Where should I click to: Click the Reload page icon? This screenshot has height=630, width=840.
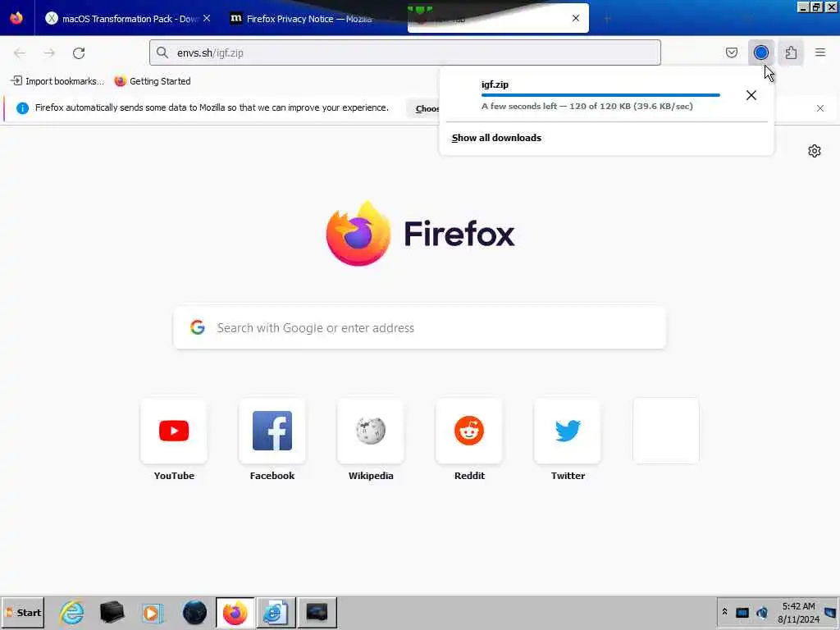(x=79, y=53)
